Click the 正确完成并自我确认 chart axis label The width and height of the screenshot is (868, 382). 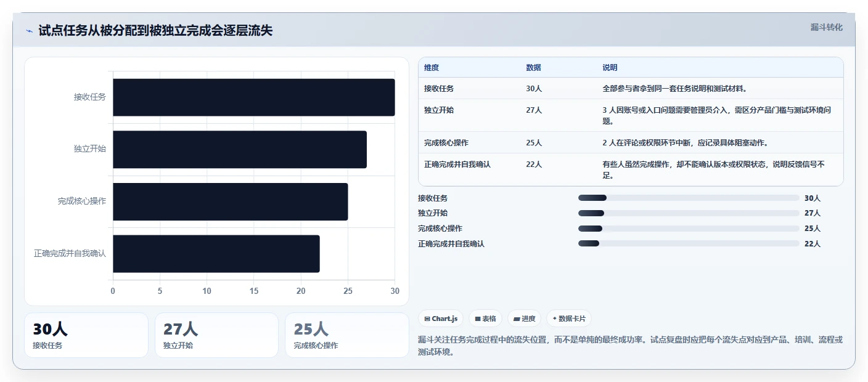click(x=70, y=254)
